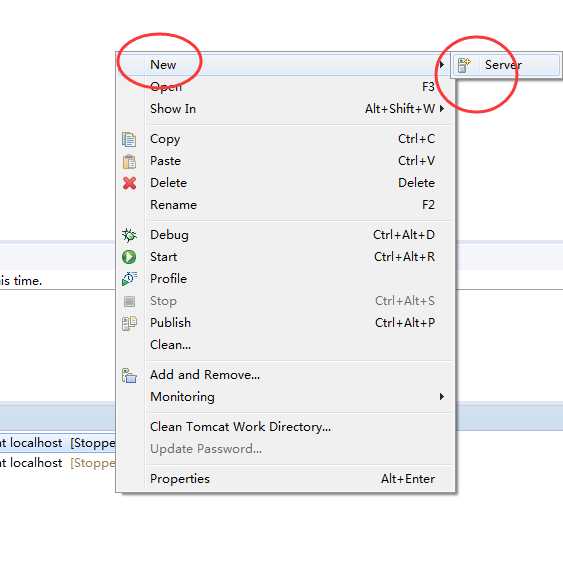Click the Publish documents icon

[x=129, y=323]
